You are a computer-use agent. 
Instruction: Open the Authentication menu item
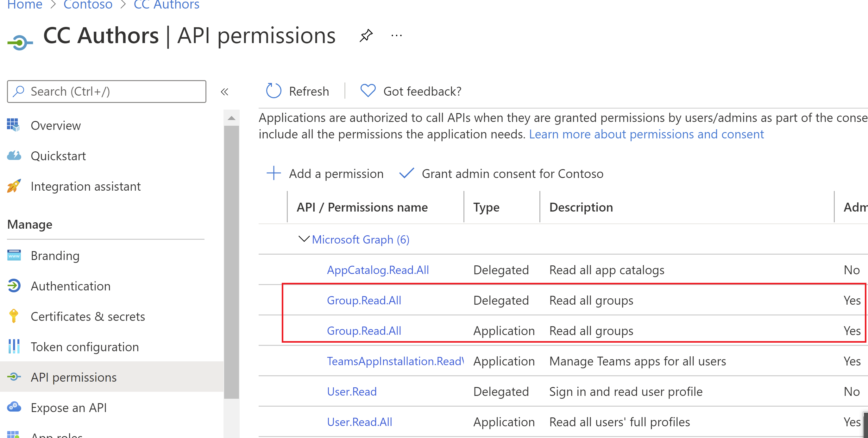click(70, 286)
